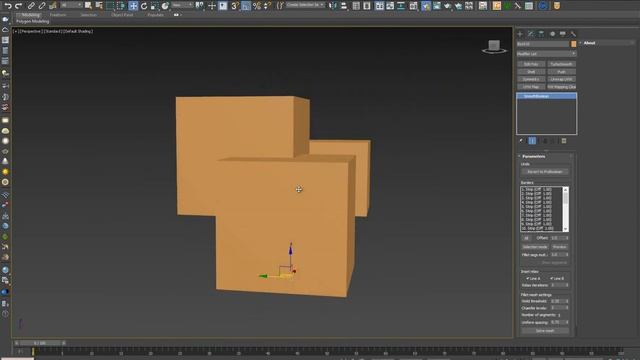
Task: Select the Move transform tool
Action: [133, 6]
